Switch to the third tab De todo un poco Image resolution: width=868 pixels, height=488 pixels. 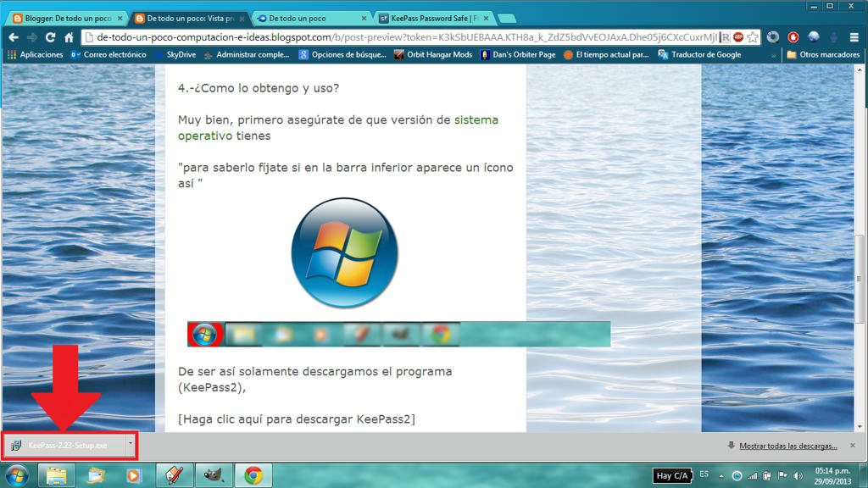click(x=312, y=19)
